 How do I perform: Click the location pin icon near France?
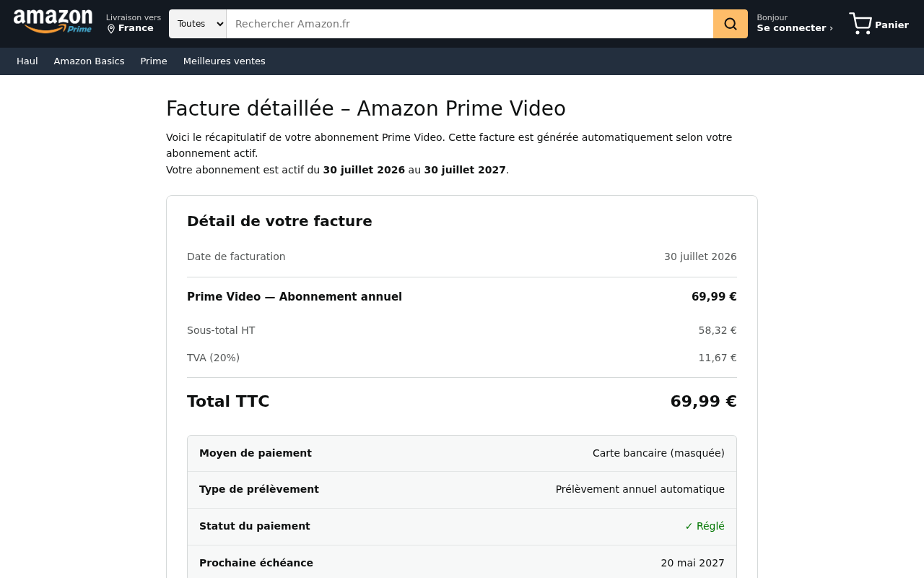tap(111, 29)
